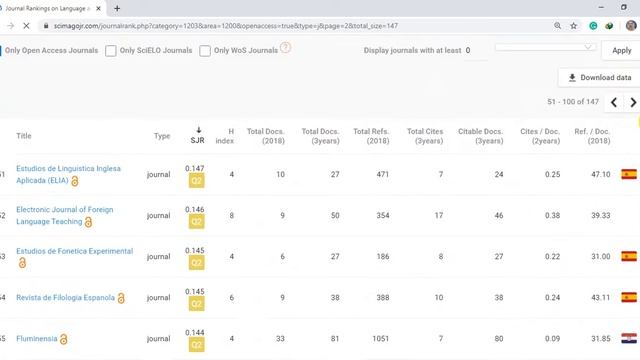Close the Journal Rankings browser tab

pyautogui.click(x=98, y=8)
